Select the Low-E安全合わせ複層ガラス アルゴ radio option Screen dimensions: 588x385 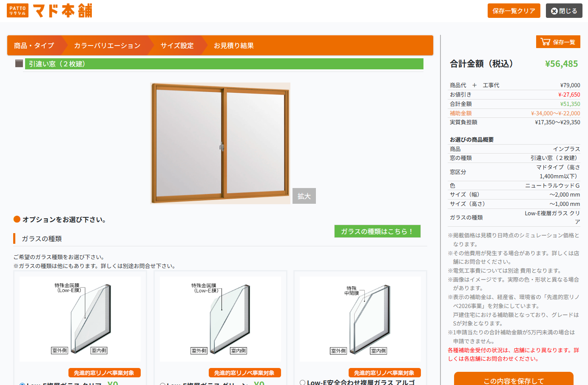tap(303, 382)
